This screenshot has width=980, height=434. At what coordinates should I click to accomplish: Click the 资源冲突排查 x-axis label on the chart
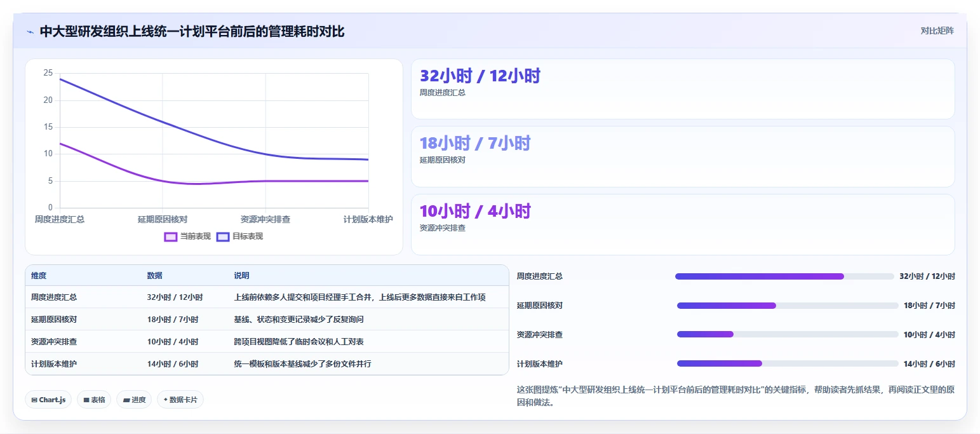tap(265, 219)
